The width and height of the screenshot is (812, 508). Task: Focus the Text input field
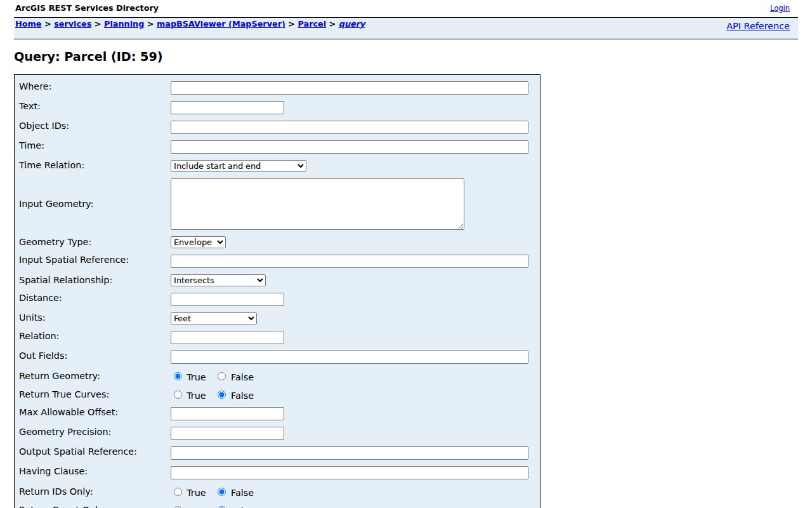[227, 107]
